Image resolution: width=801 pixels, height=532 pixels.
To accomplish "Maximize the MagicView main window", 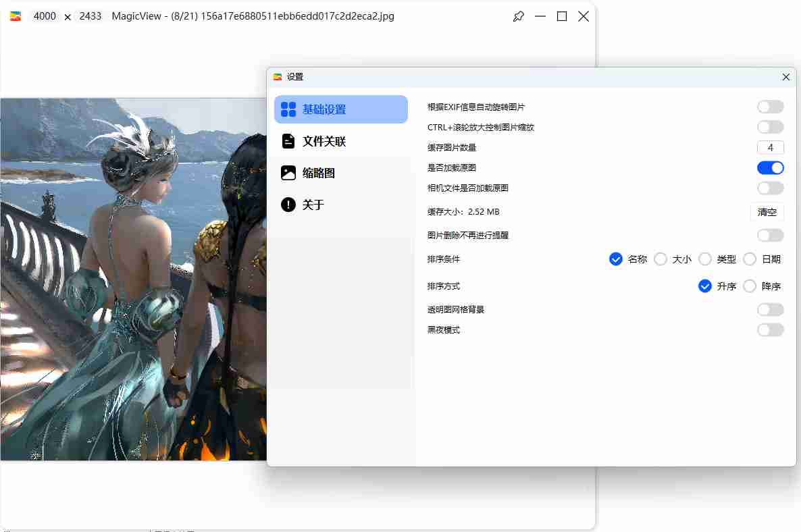I will click(561, 17).
